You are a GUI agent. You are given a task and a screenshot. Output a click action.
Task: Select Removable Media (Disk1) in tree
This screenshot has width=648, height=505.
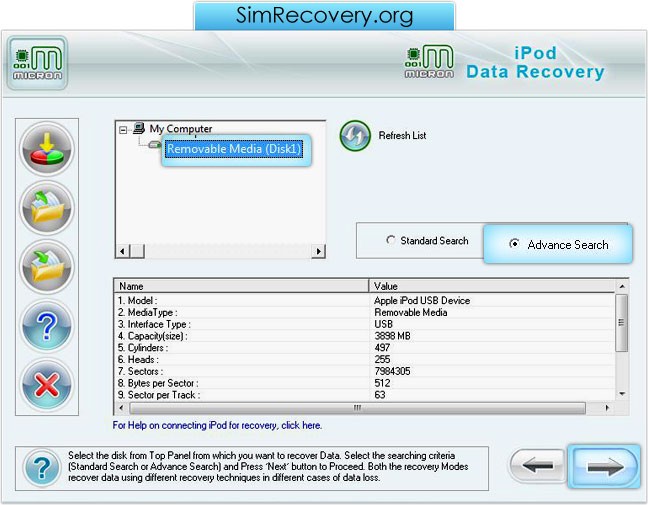234,149
